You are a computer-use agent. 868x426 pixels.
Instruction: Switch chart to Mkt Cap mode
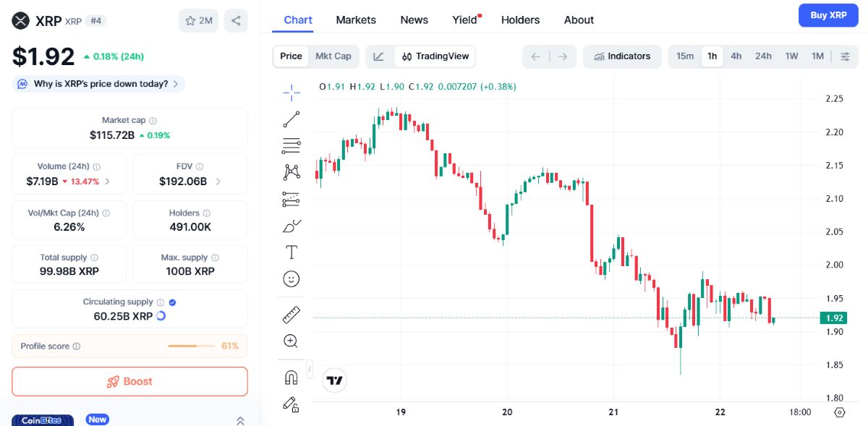[333, 56]
